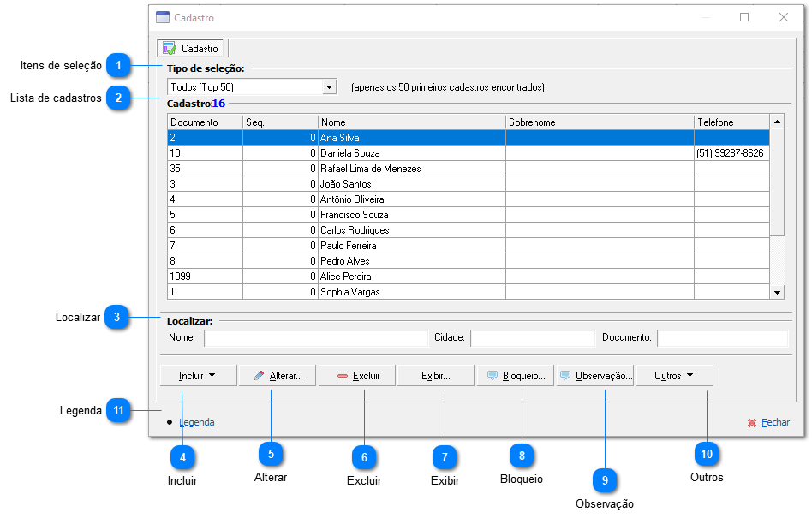Click the Nome column header
This screenshot has height=524, width=812.
[412, 122]
